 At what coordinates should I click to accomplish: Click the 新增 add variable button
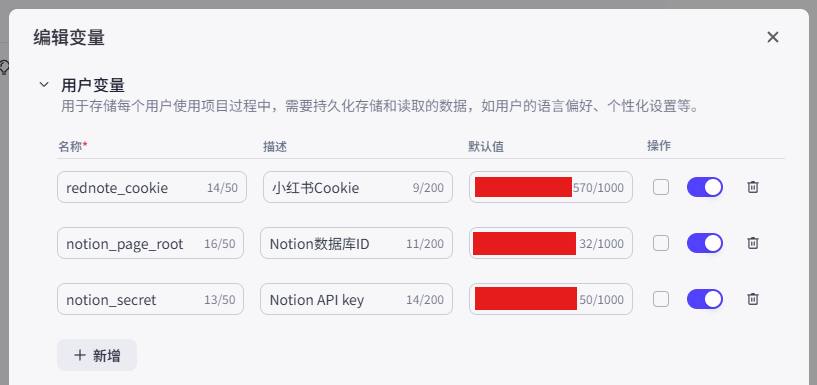[x=97, y=355]
